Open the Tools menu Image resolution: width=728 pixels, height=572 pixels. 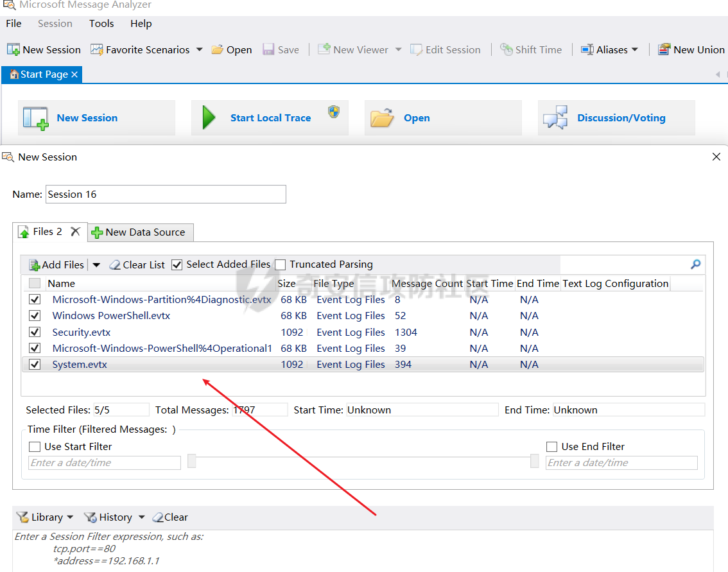coord(101,24)
